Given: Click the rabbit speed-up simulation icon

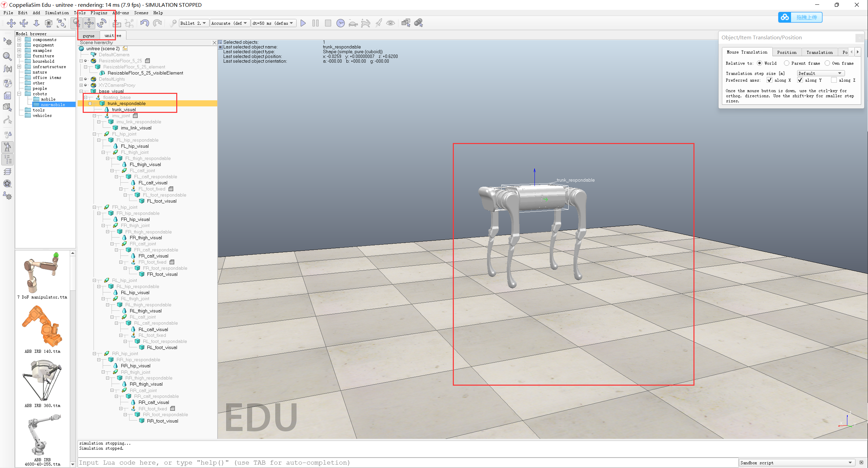Looking at the screenshot, I should coord(365,23).
